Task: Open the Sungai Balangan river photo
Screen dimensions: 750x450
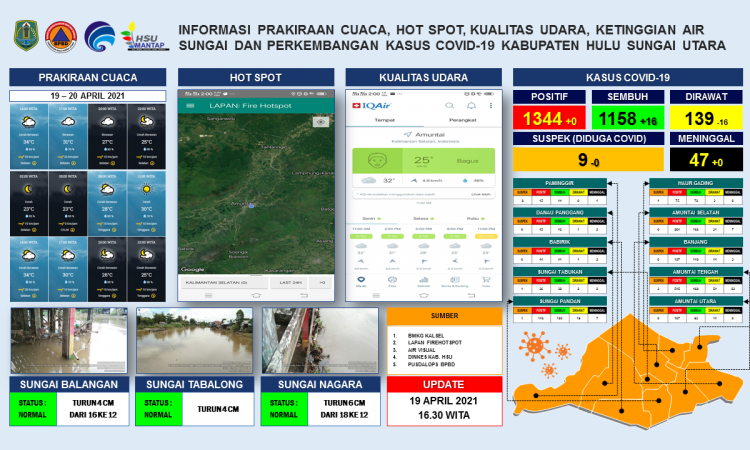Action: [67, 340]
